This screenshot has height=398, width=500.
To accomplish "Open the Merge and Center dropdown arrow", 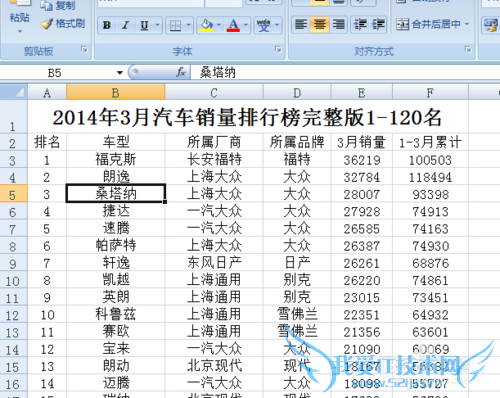I will [467, 24].
